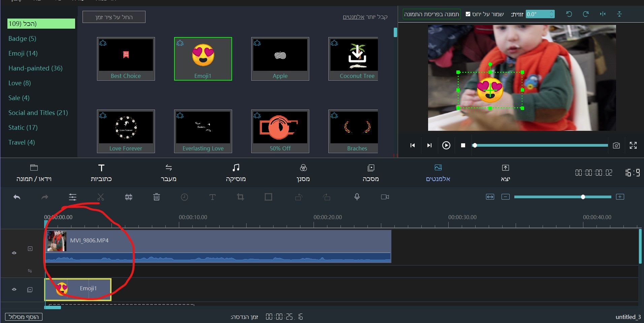The height and width of the screenshot is (323, 644).
Task: Hide the MVI_9806.MP4 video track
Action: tap(14, 253)
